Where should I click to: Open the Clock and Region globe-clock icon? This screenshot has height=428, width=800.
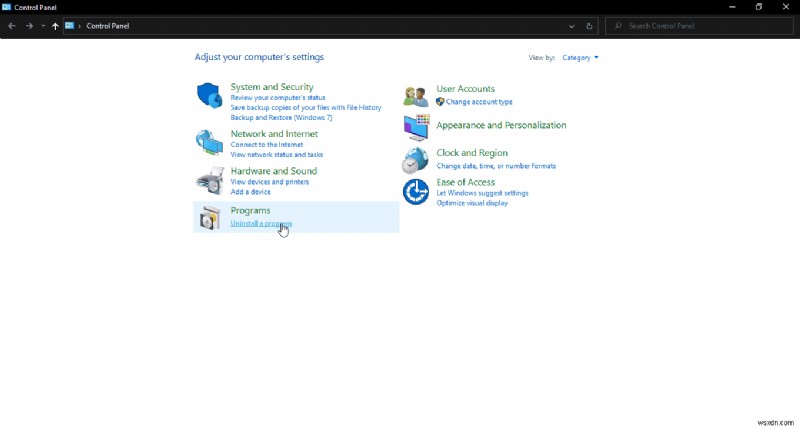(415, 160)
